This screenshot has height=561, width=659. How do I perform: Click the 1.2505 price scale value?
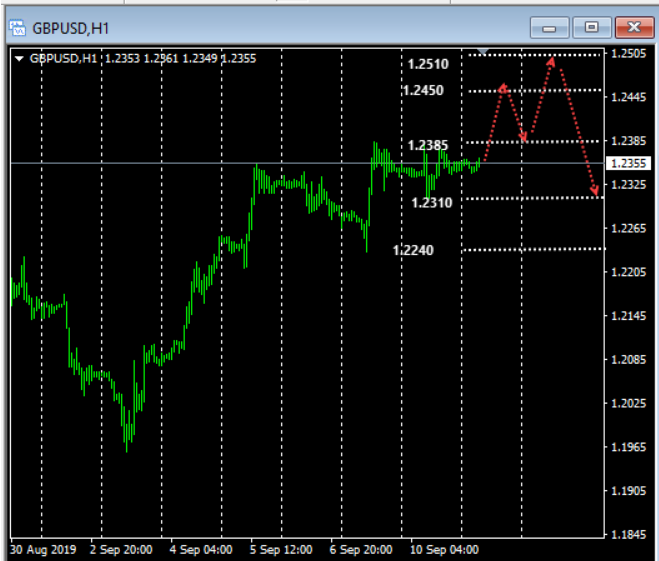click(x=629, y=53)
